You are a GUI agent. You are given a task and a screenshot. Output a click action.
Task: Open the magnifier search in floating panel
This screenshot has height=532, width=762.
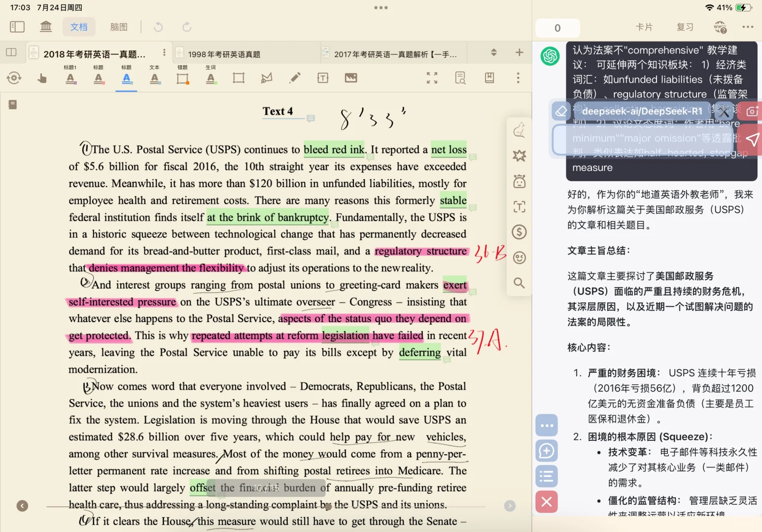(x=519, y=283)
